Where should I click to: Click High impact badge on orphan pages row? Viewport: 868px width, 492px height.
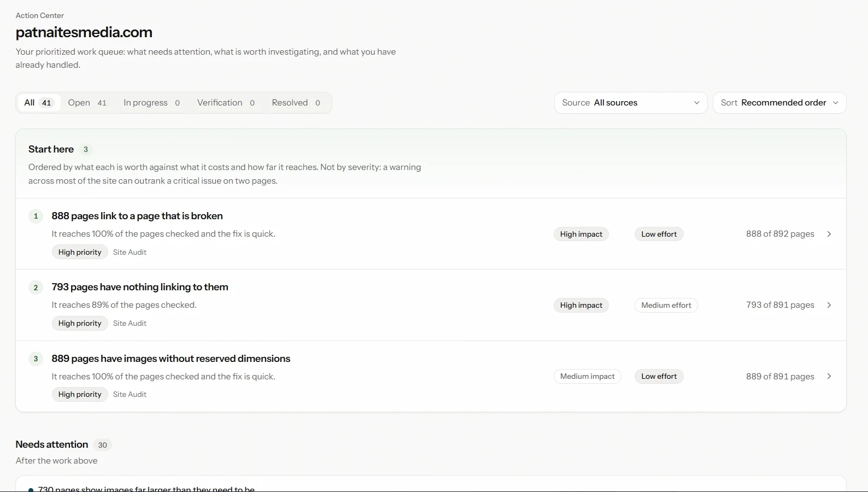coord(581,305)
